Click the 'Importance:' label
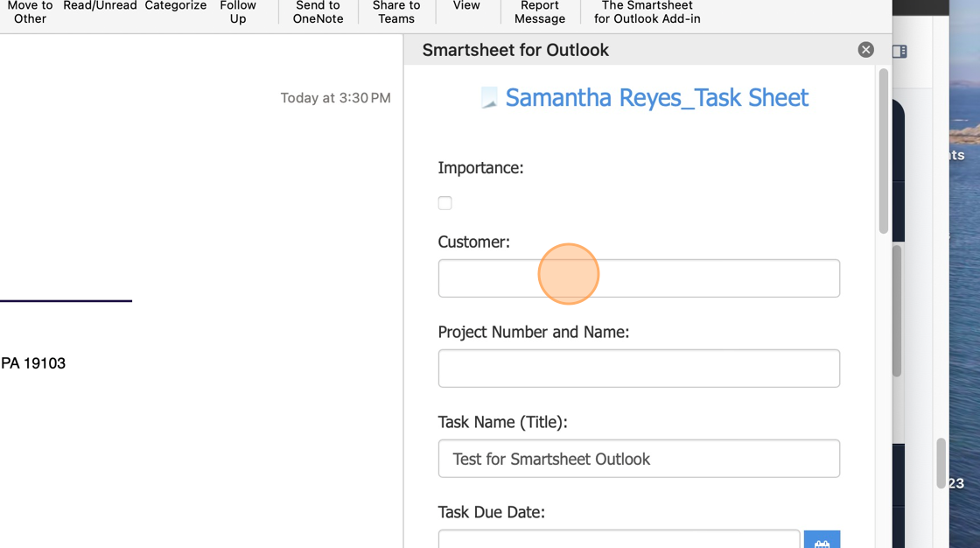Screen dimensions: 980x548 [480, 168]
